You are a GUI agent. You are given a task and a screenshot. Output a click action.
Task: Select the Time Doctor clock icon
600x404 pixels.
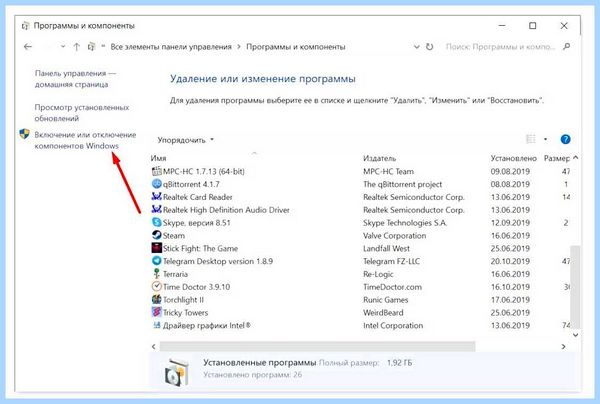point(157,286)
